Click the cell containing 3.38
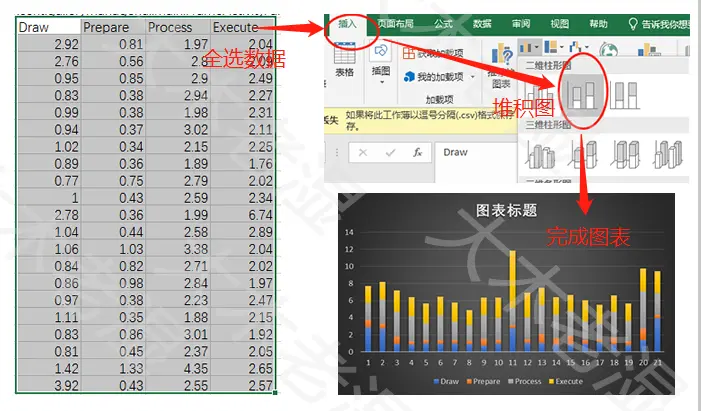 [178, 249]
